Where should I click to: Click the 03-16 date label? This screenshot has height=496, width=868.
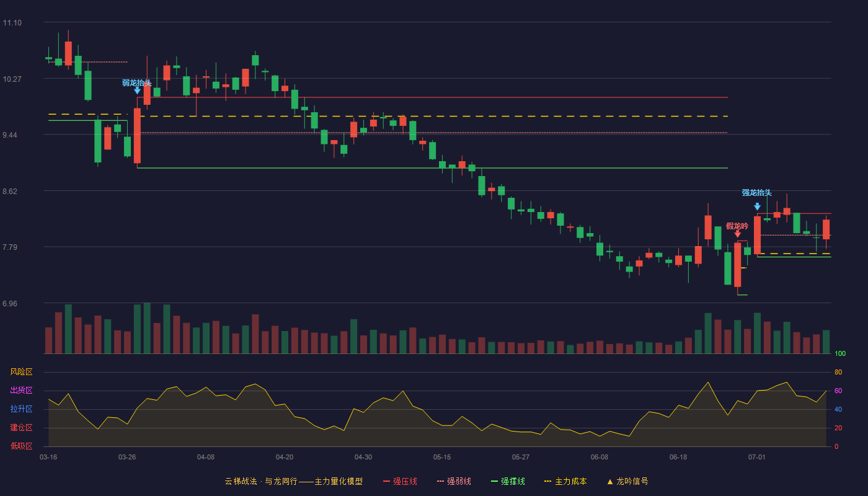coord(48,457)
